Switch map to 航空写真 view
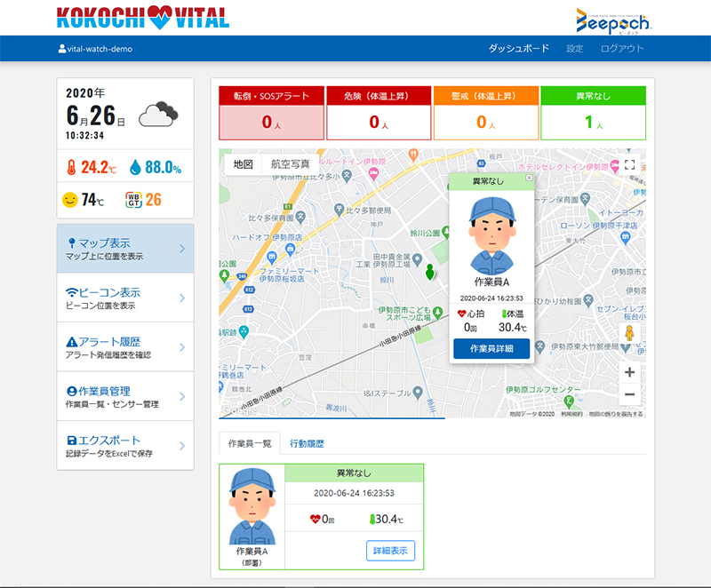 pyautogui.click(x=291, y=164)
